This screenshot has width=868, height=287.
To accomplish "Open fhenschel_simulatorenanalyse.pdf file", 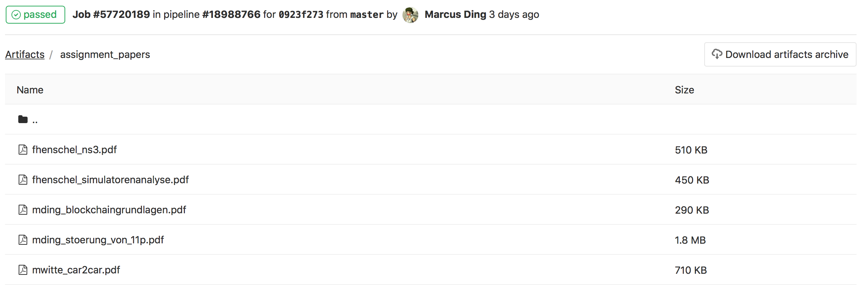I will coord(110,180).
